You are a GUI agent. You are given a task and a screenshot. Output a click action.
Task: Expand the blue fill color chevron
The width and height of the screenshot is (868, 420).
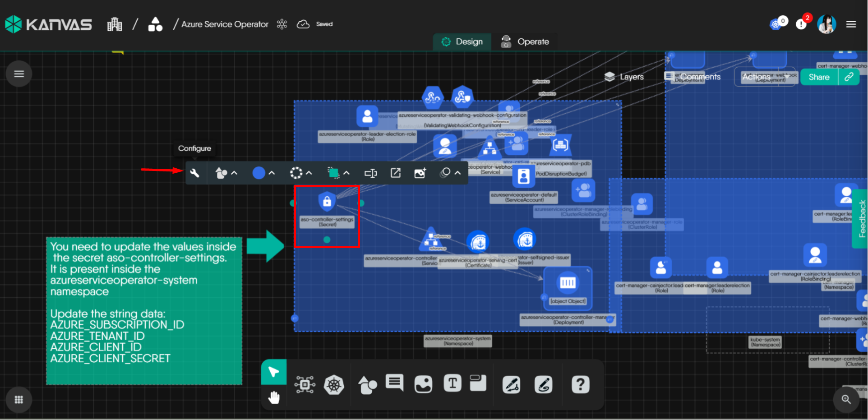click(272, 173)
